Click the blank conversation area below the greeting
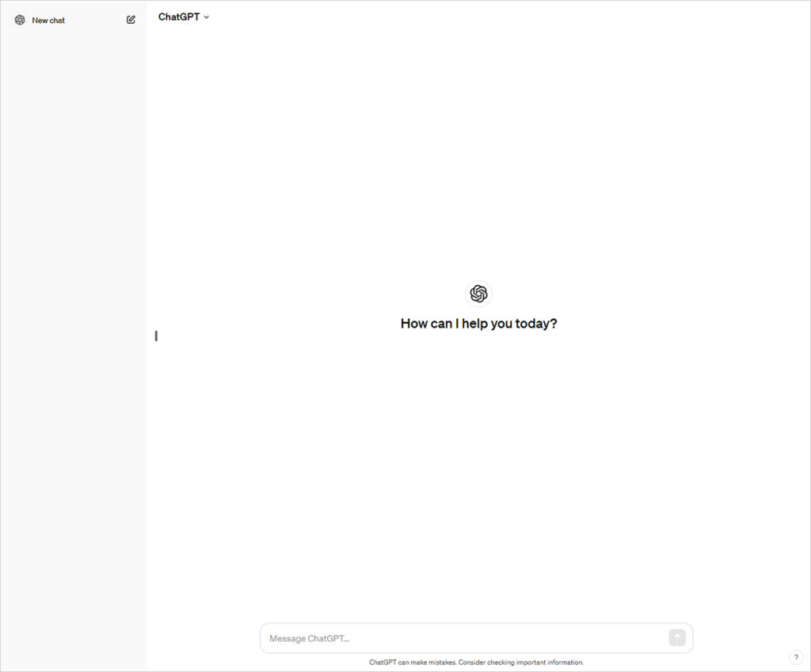This screenshot has width=811, height=672. [x=478, y=475]
